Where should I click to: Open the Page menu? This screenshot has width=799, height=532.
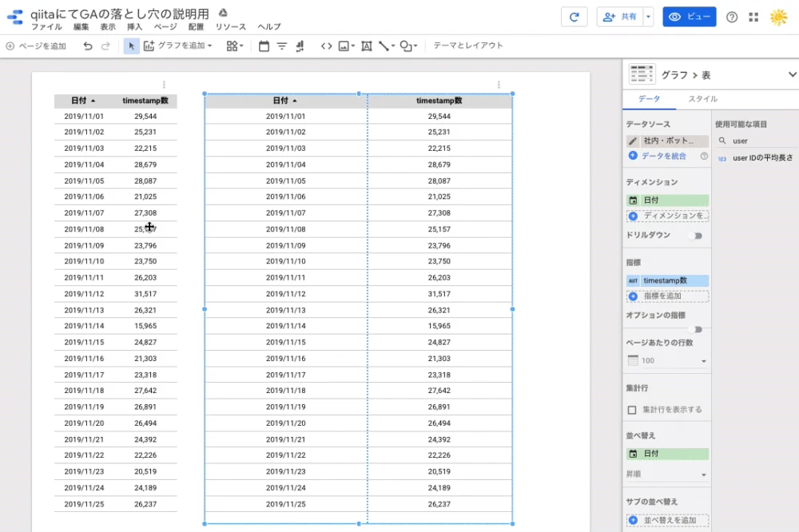165,26
